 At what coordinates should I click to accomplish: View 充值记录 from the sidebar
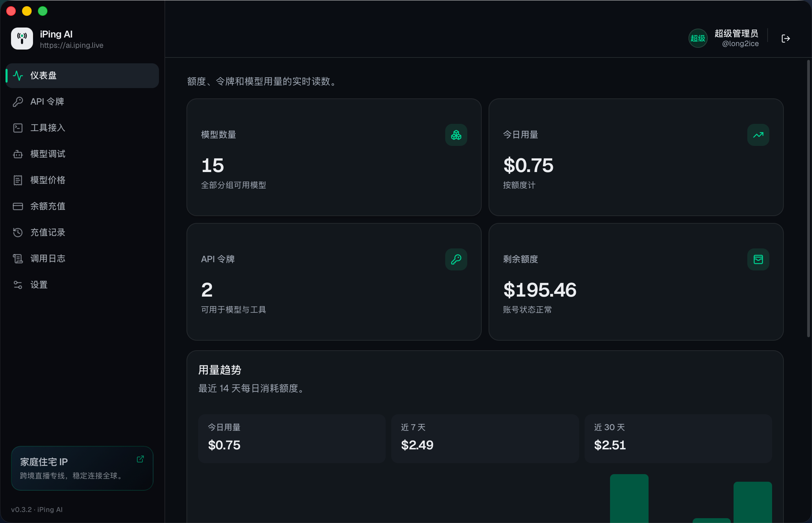point(82,233)
